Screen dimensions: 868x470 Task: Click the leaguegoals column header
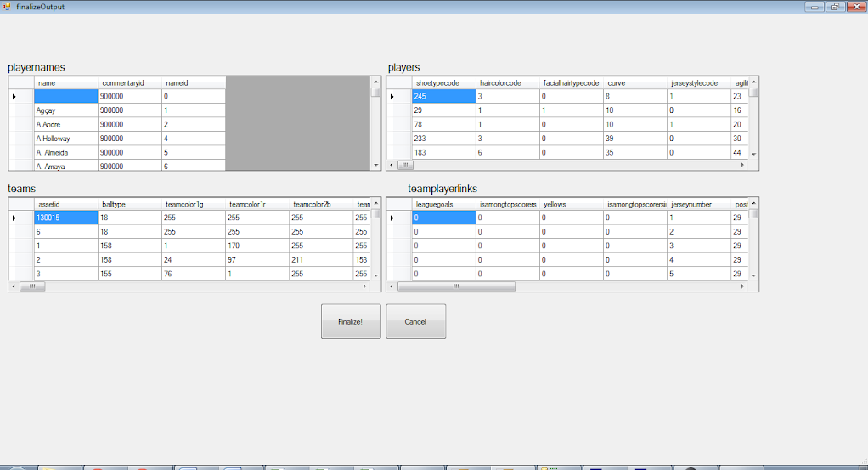tap(444, 204)
